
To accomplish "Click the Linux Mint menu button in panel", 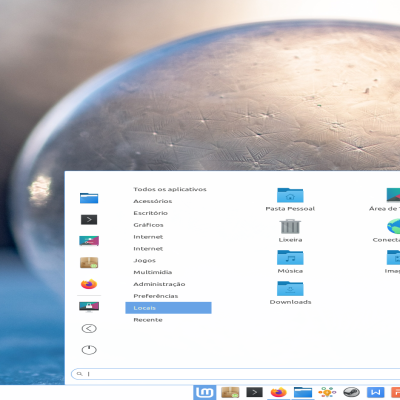I will coord(204,392).
